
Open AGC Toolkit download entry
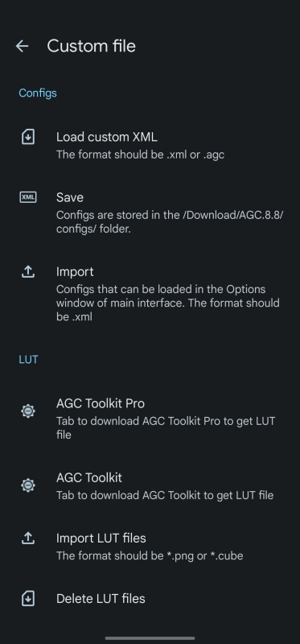click(150, 486)
